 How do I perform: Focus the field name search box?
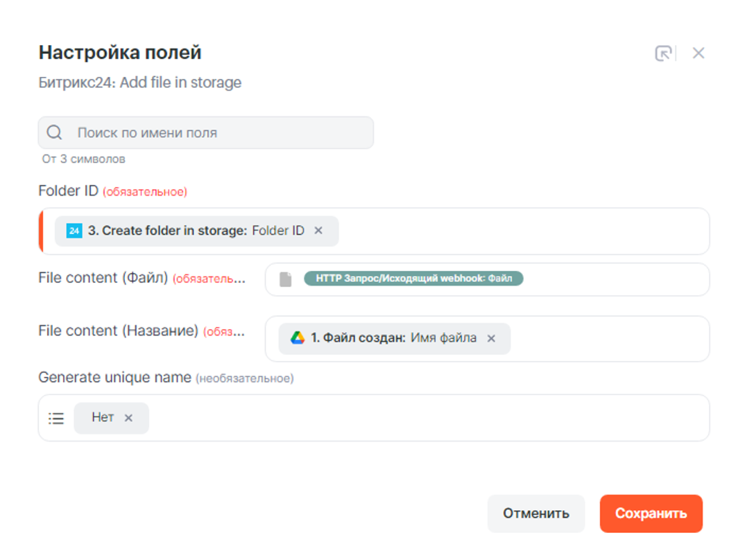(x=222, y=132)
